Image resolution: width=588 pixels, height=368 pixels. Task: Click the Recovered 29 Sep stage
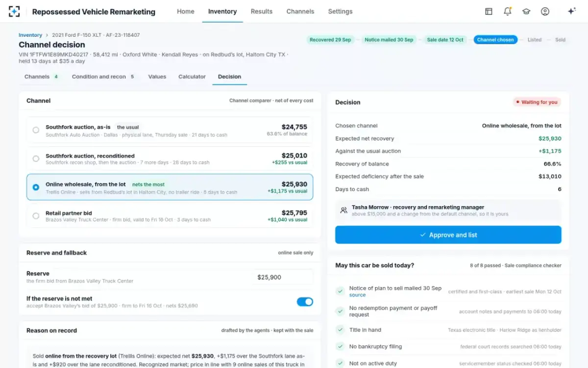pyautogui.click(x=330, y=40)
